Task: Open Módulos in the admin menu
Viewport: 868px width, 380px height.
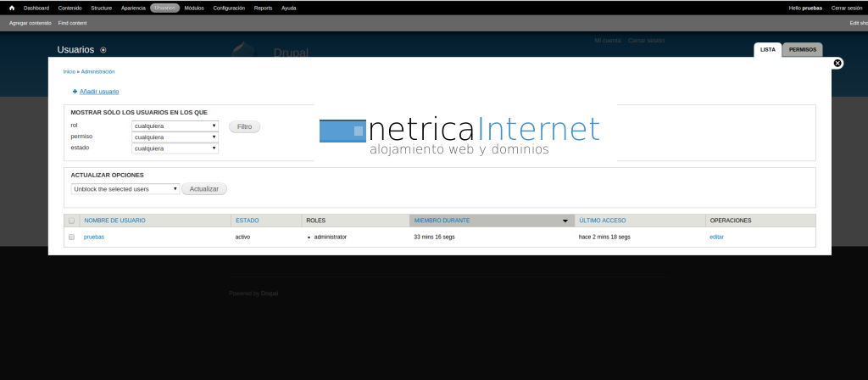Action: pos(194,8)
